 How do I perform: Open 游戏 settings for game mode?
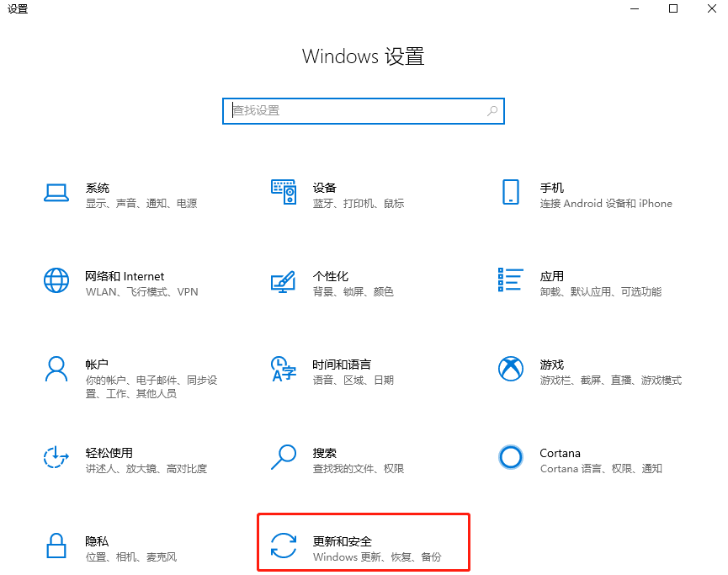551,371
